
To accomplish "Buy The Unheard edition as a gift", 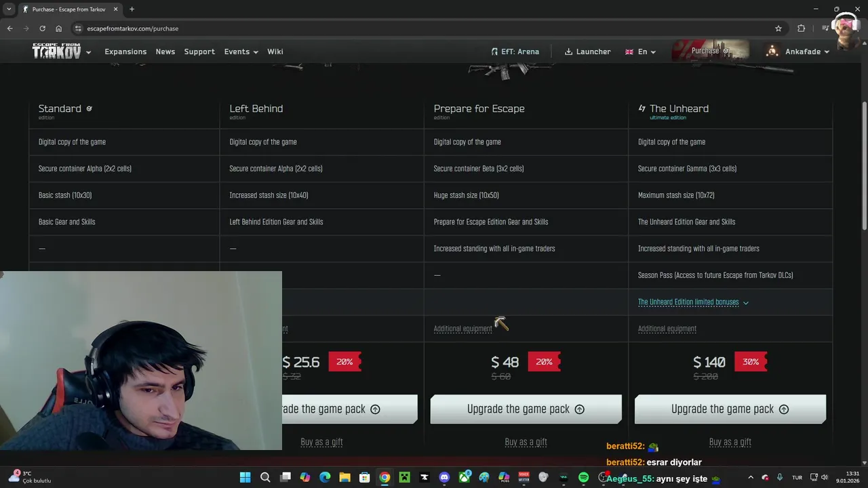I will coord(730,442).
